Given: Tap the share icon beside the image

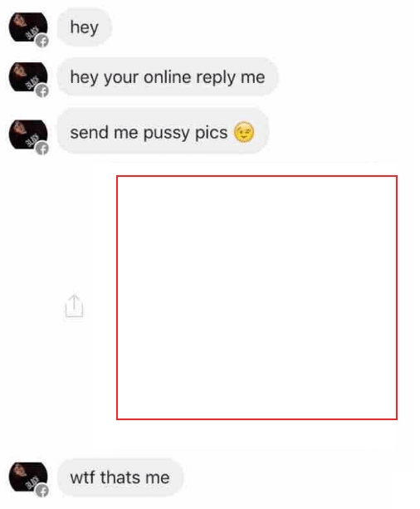Looking at the screenshot, I should [x=74, y=306].
